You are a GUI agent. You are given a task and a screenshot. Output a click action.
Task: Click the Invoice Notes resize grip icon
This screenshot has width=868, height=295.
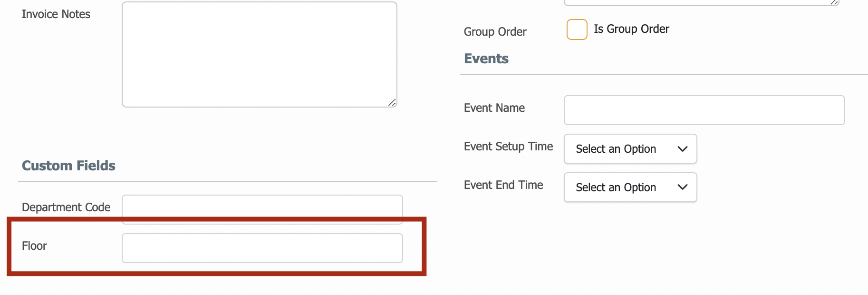(x=392, y=102)
